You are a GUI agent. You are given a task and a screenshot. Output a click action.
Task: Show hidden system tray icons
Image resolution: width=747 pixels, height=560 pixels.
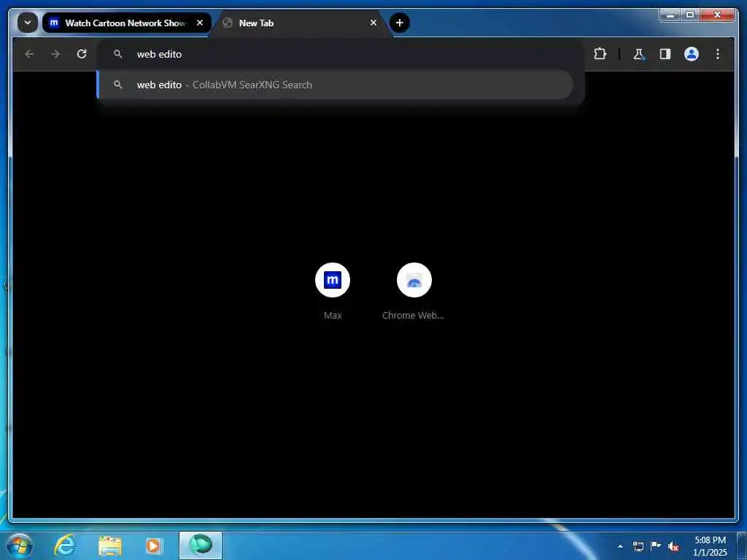[620, 546]
